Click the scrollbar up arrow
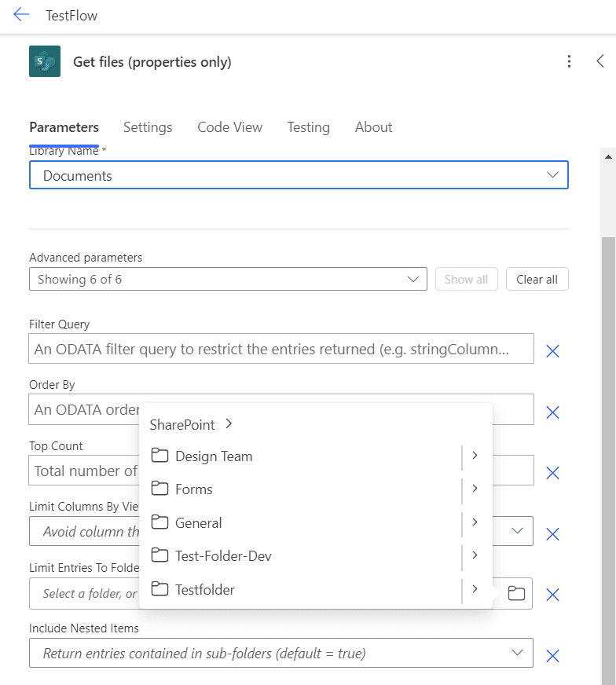616x685 pixels. pos(608,157)
